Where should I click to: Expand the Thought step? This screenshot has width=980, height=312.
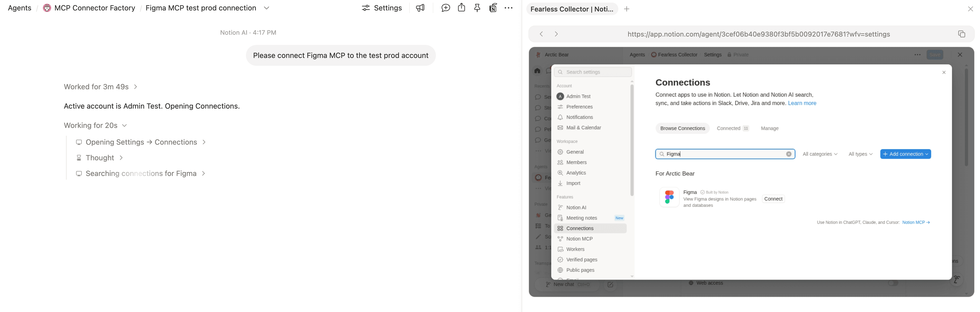[100, 158]
